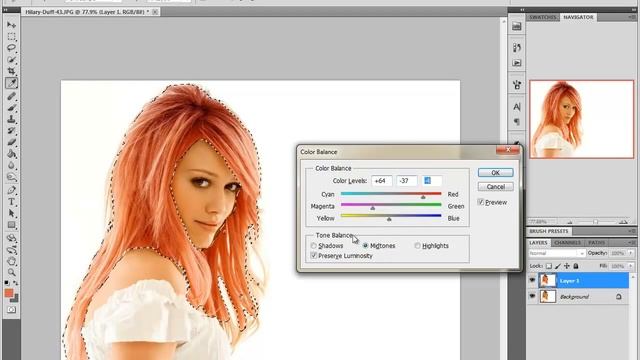This screenshot has height=360, width=640.
Task: Open the Brush Presets panel menu
Action: 632,231
